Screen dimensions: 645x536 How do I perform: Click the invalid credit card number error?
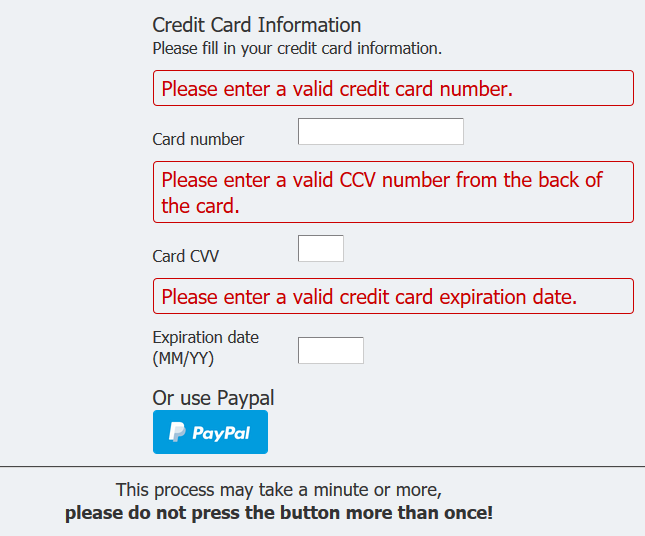[337, 88]
